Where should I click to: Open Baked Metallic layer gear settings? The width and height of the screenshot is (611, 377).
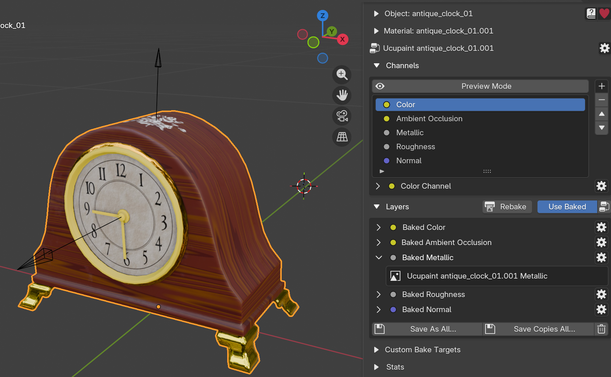[601, 257]
